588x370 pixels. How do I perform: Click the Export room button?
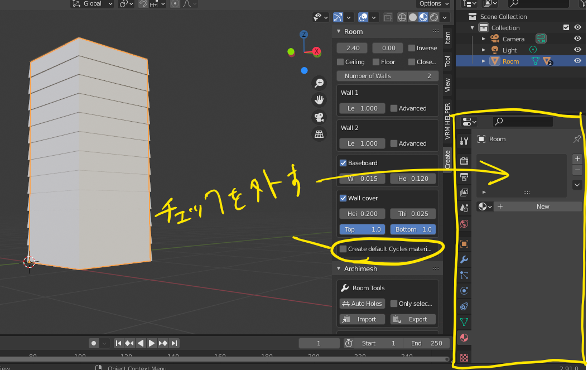[x=413, y=319]
